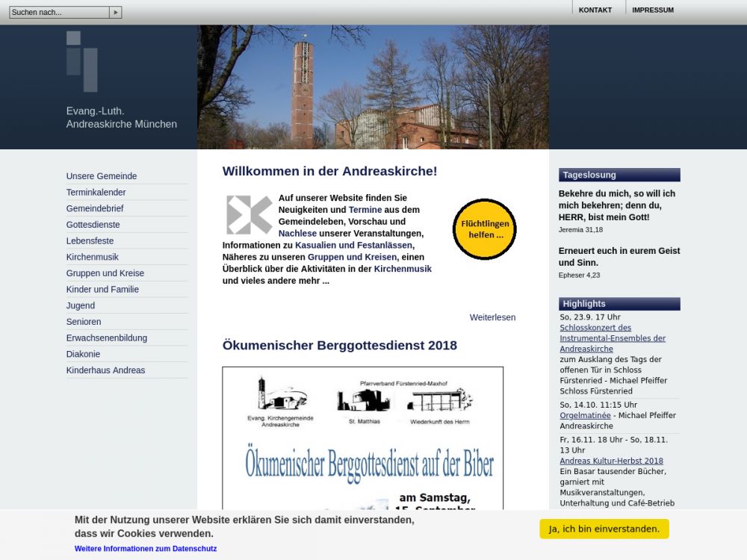Focus the Suchen nach search field
Image resolution: width=747 pixels, height=560 pixels.
tap(59, 13)
